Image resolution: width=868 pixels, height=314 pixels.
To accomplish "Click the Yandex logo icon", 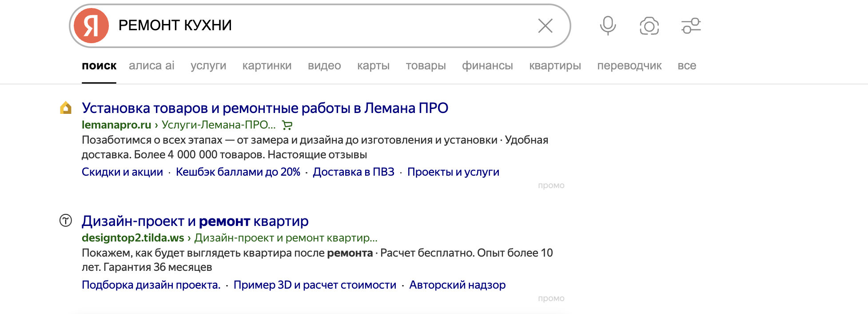I will point(91,25).
